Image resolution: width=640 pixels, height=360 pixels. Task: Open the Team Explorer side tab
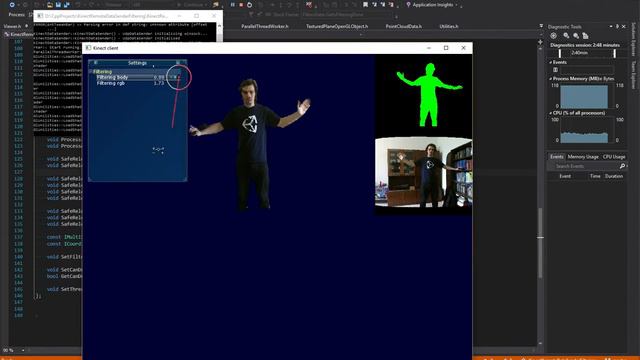click(x=634, y=75)
